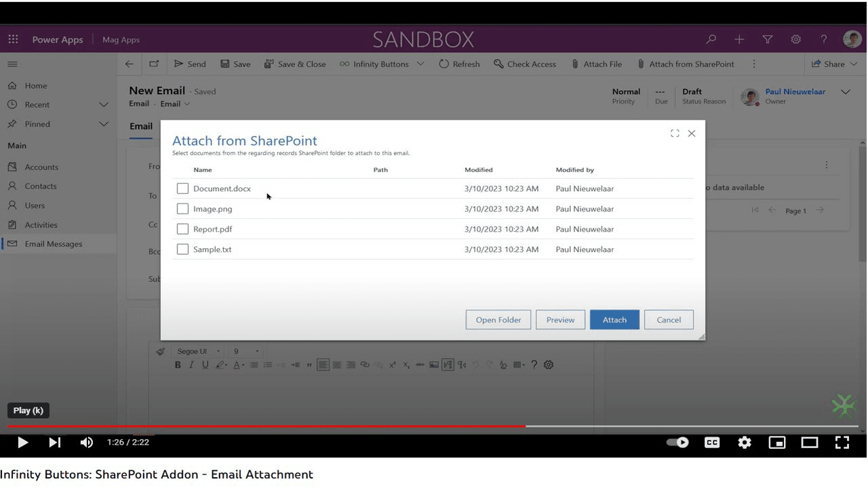Click the Open Folder button
The height and width of the screenshot is (488, 868).
498,320
